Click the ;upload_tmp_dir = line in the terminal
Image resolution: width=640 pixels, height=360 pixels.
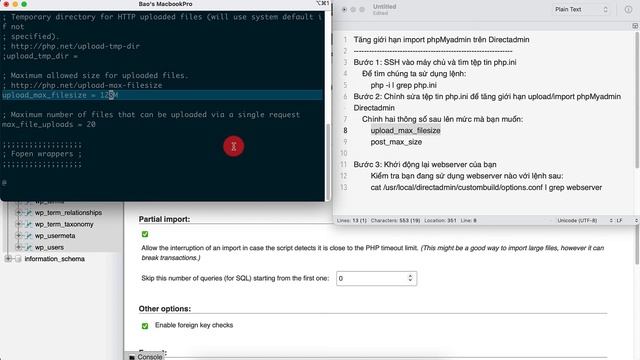[40, 56]
